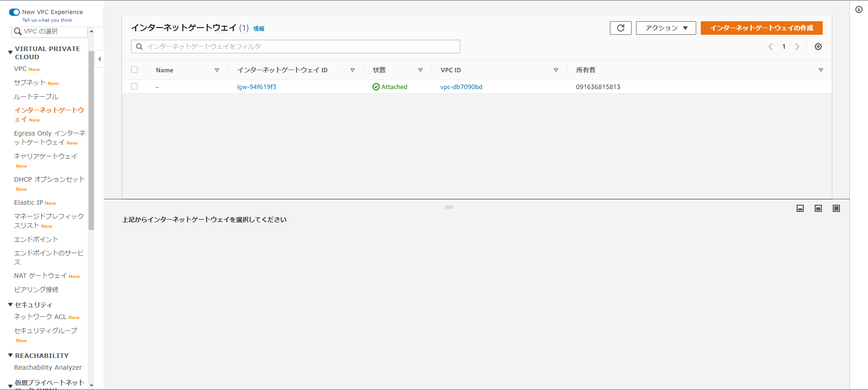Sort by インターネットゲートウェイ ID column

[x=353, y=70]
